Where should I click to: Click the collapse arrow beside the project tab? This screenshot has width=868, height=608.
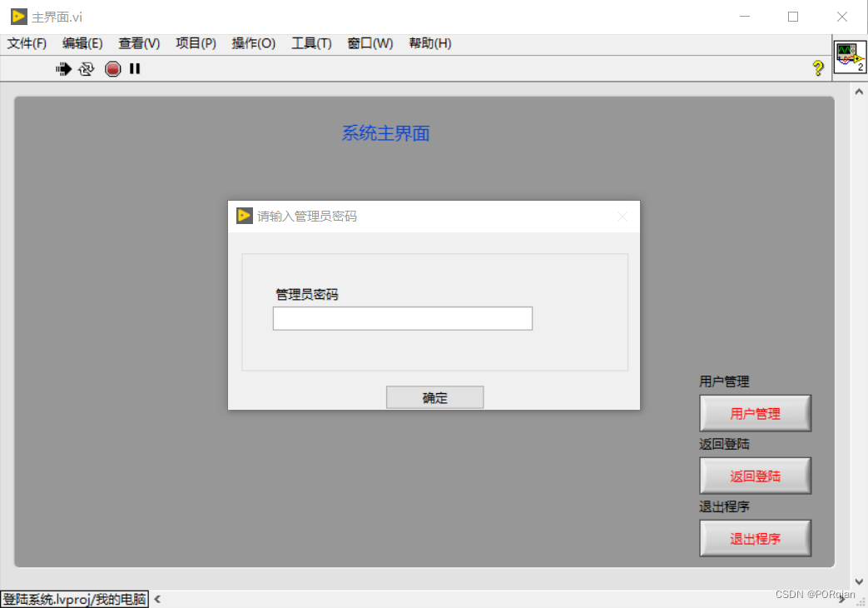click(x=156, y=599)
